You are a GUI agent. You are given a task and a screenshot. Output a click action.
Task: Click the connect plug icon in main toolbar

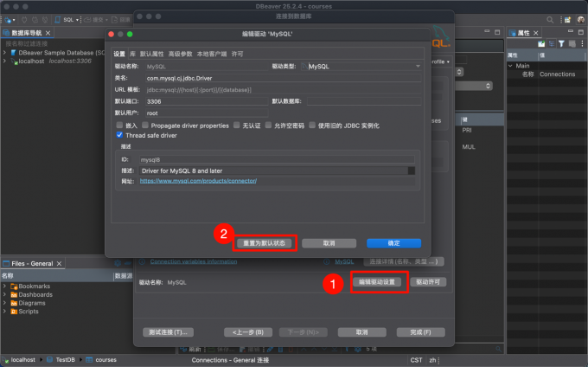(x=24, y=20)
